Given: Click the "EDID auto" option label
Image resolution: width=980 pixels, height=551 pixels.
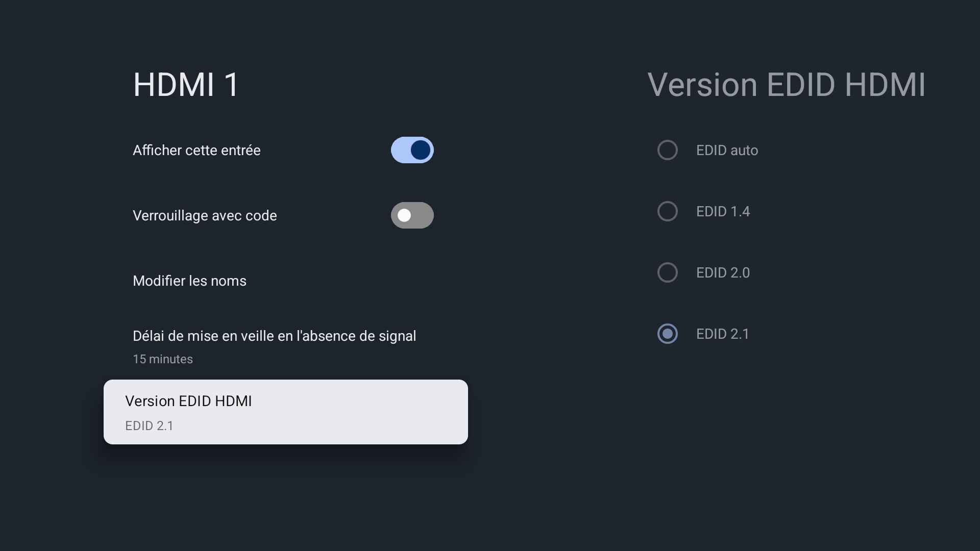Looking at the screenshot, I should [x=727, y=150].
